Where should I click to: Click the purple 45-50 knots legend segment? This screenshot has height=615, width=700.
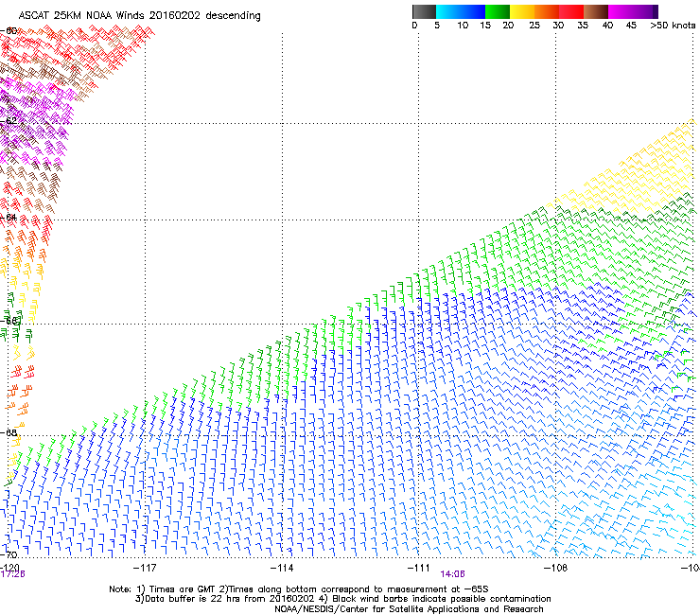tap(645, 11)
